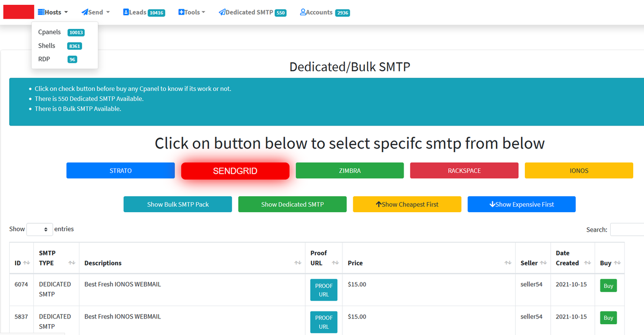Screen dimensions: 644x335
Task: Open the Send dropdown menu
Action: pyautogui.click(x=96, y=12)
